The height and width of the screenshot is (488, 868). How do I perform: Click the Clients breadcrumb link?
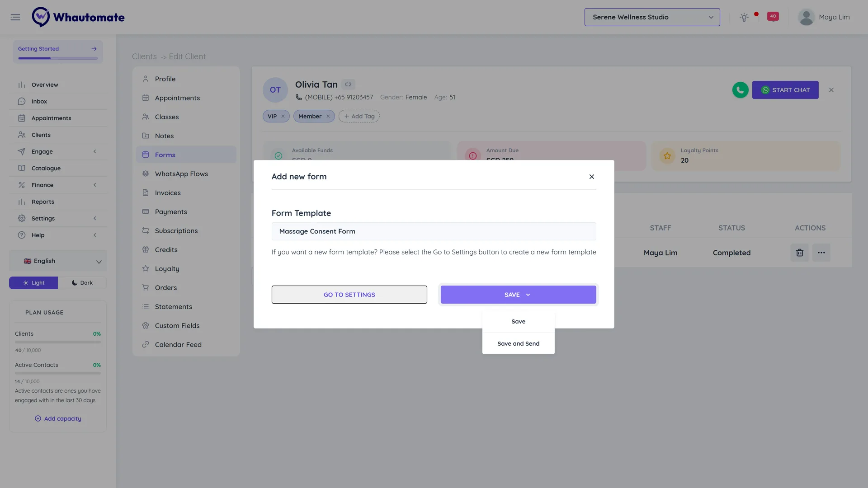(144, 56)
